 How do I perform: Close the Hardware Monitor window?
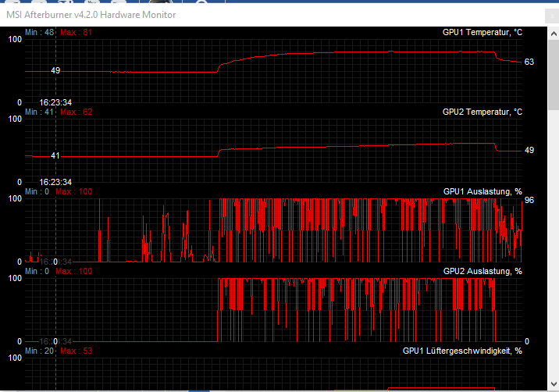pyautogui.click(x=552, y=16)
